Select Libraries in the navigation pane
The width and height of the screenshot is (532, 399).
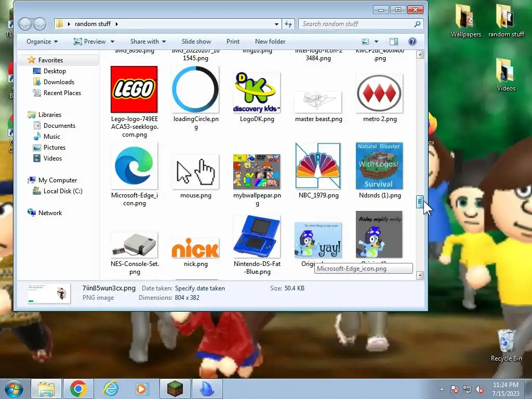tap(49, 115)
